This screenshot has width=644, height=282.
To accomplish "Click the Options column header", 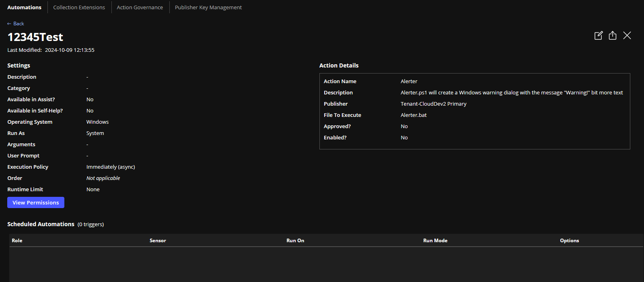I will coord(569,241).
